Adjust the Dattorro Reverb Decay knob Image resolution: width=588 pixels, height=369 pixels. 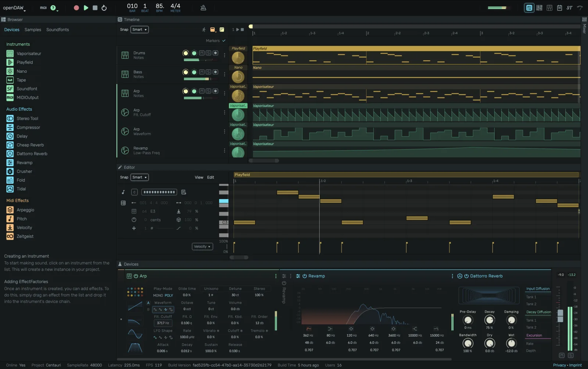coord(490,320)
